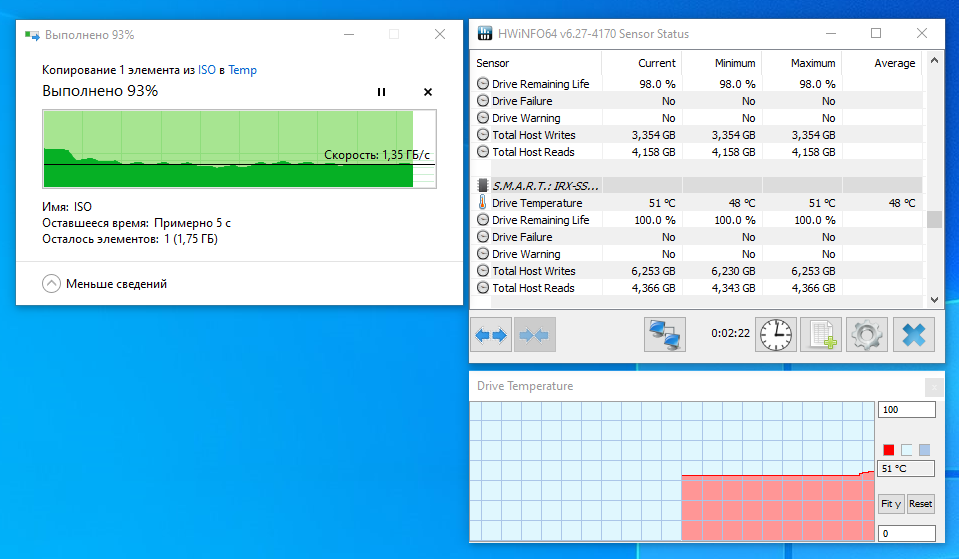Open the ISO source folder link

(x=207, y=70)
